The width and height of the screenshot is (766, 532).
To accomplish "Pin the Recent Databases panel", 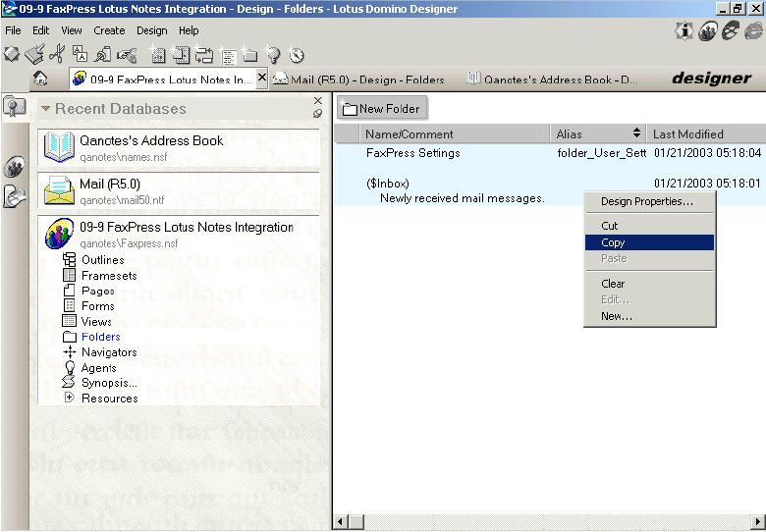I will click(x=317, y=114).
